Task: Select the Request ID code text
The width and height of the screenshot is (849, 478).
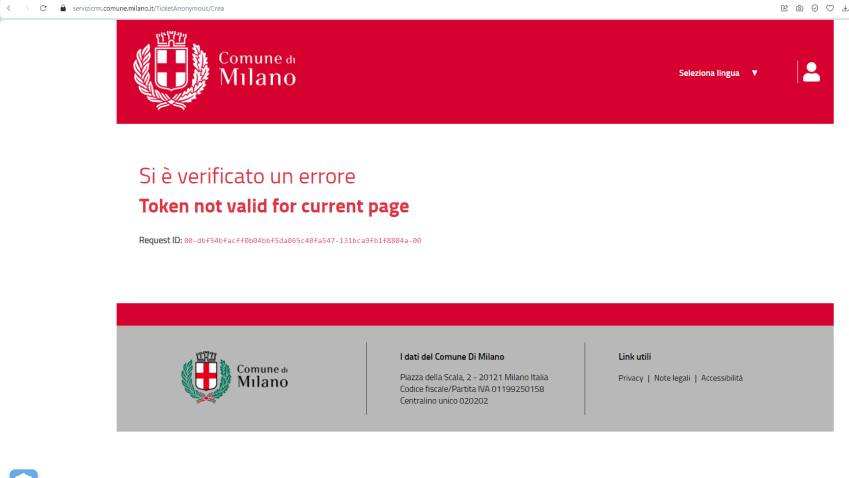Action: [x=303, y=241]
